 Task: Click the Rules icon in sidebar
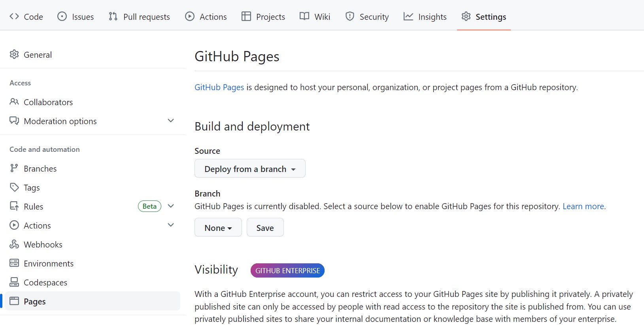pos(14,206)
